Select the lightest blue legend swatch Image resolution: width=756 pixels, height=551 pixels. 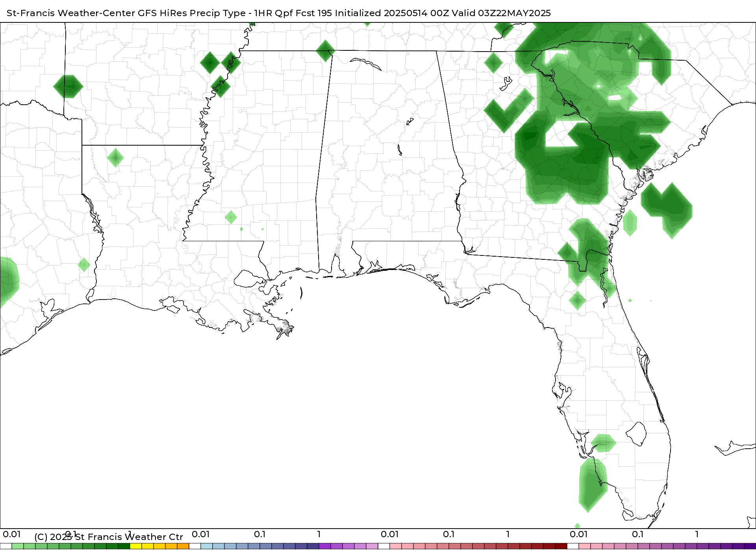pyautogui.click(x=207, y=546)
